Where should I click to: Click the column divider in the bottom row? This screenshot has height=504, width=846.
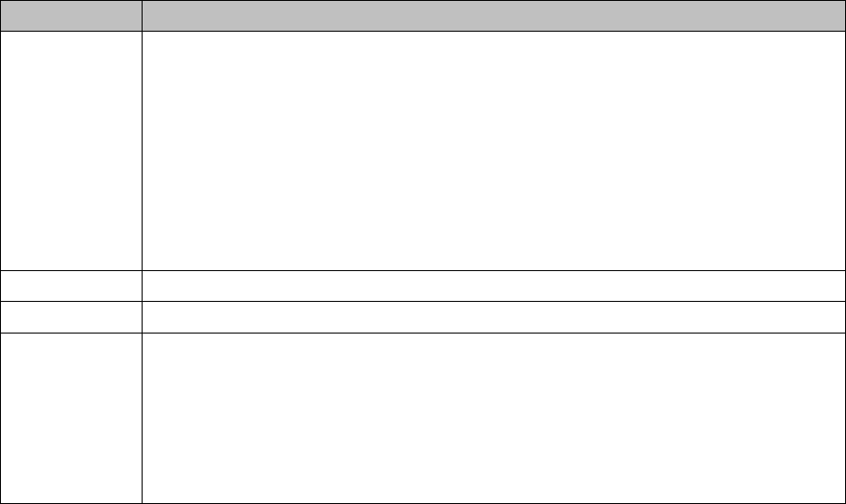142,418
